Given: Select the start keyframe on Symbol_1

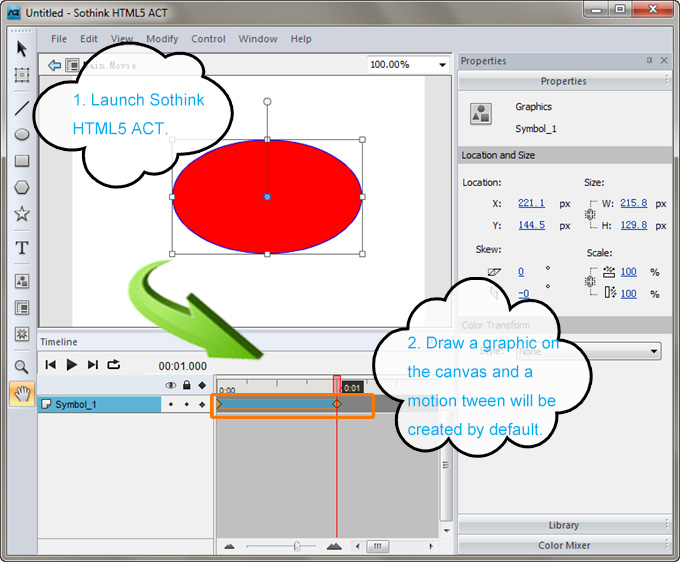Looking at the screenshot, I should tap(219, 404).
